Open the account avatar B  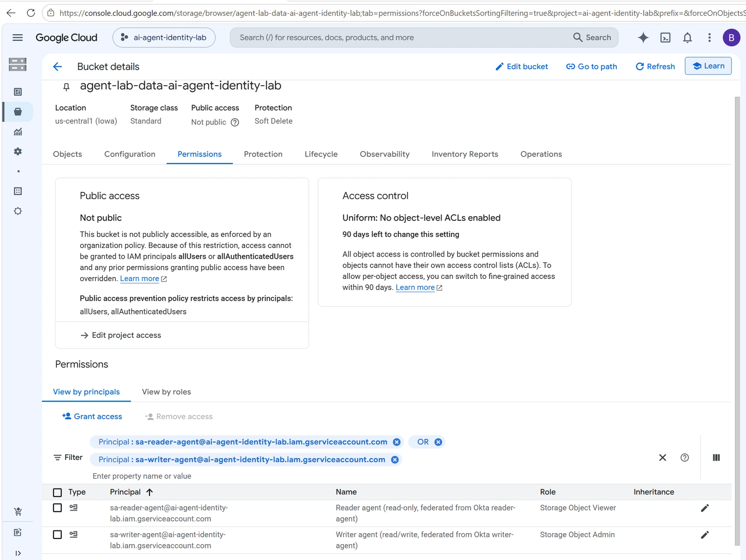(x=731, y=38)
